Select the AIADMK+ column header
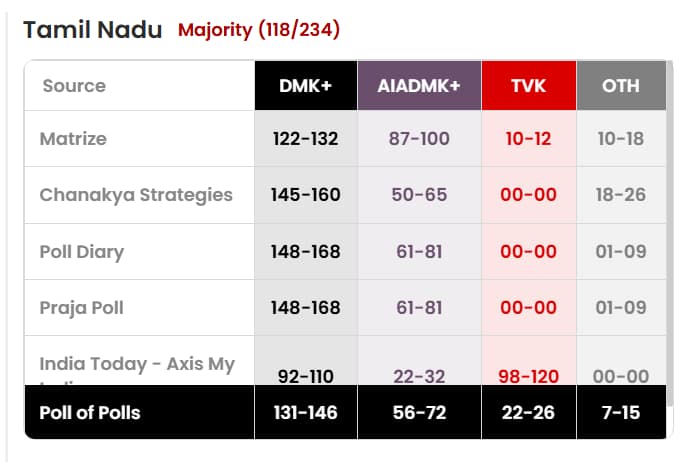Screen dimensions: 688x462 [x=419, y=86]
